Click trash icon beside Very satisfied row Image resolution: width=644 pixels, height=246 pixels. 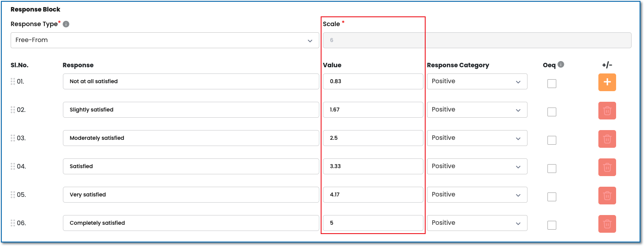(x=607, y=196)
